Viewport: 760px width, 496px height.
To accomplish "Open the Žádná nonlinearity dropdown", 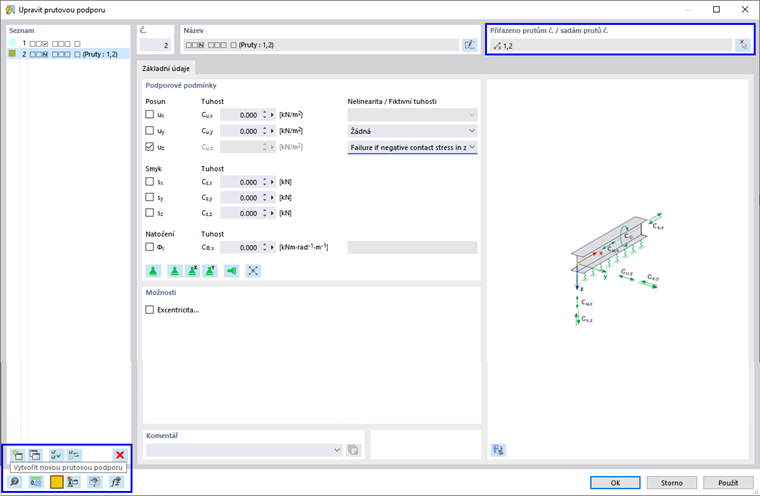I will tap(412, 131).
